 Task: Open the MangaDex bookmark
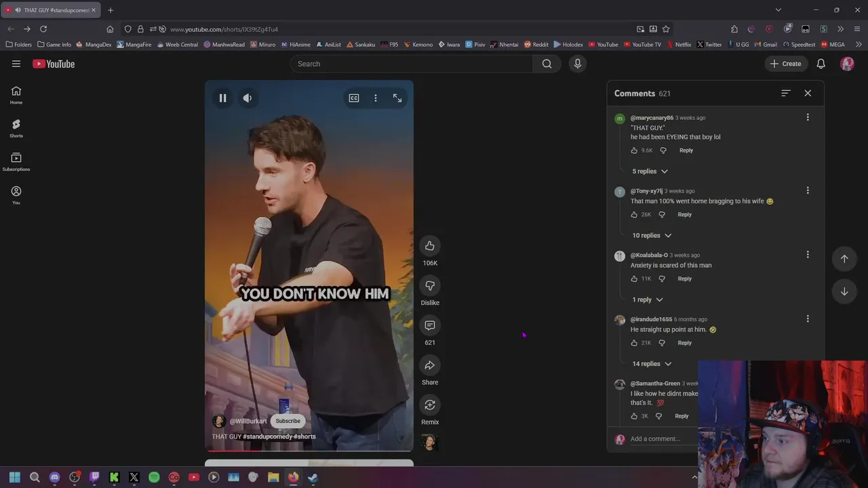click(94, 45)
